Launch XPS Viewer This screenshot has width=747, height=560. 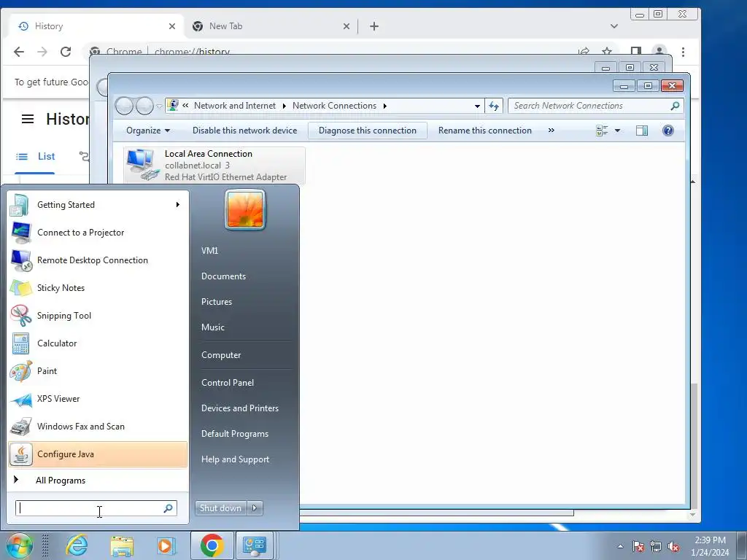click(x=97, y=399)
